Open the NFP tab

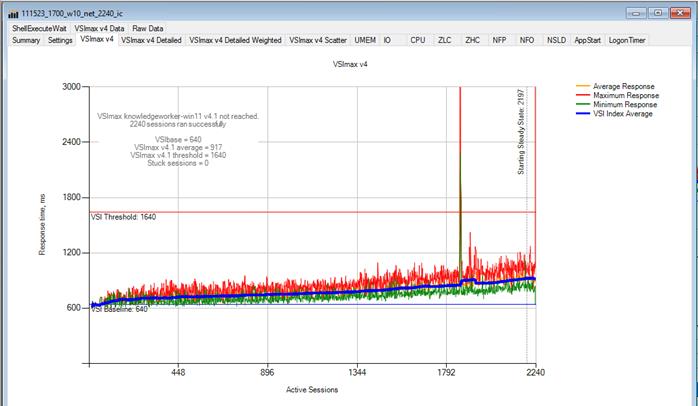(x=499, y=40)
